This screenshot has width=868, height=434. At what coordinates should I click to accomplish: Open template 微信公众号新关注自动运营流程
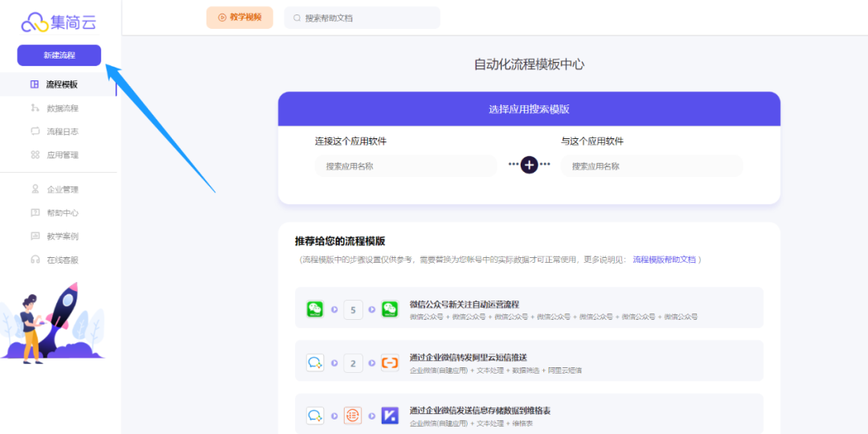(x=529, y=308)
